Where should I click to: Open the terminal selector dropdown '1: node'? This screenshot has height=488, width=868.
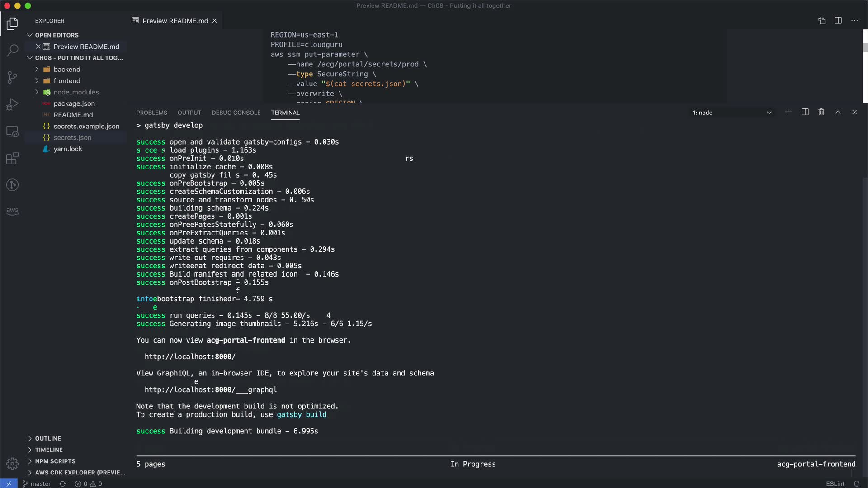pos(731,113)
